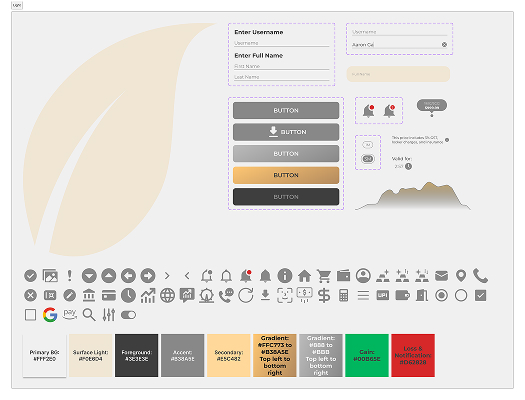Viewport: 525px width, 400px height.
Task: Click the pencil edit icon
Action: pos(70,296)
